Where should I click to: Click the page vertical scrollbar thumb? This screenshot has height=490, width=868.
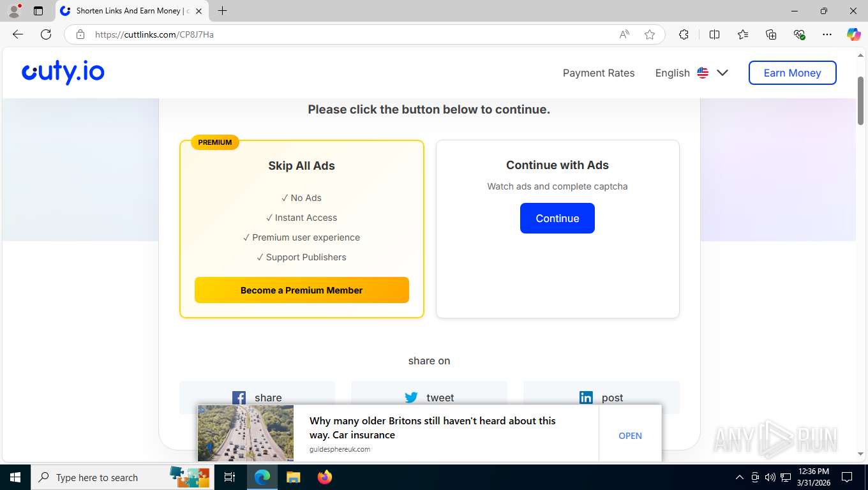[x=860, y=101]
